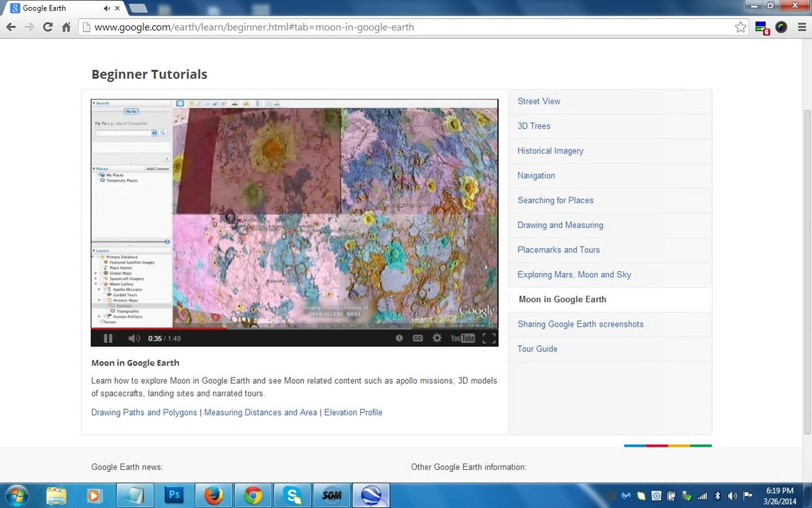This screenshot has height=508, width=812.
Task: Open the Tour Guide tutorial tab
Action: tap(610, 349)
